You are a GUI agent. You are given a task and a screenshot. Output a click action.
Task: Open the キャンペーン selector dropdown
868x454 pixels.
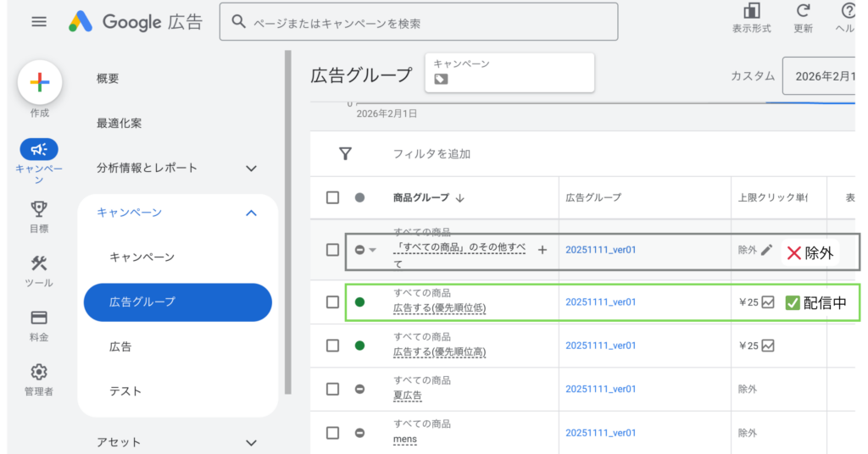tap(509, 73)
